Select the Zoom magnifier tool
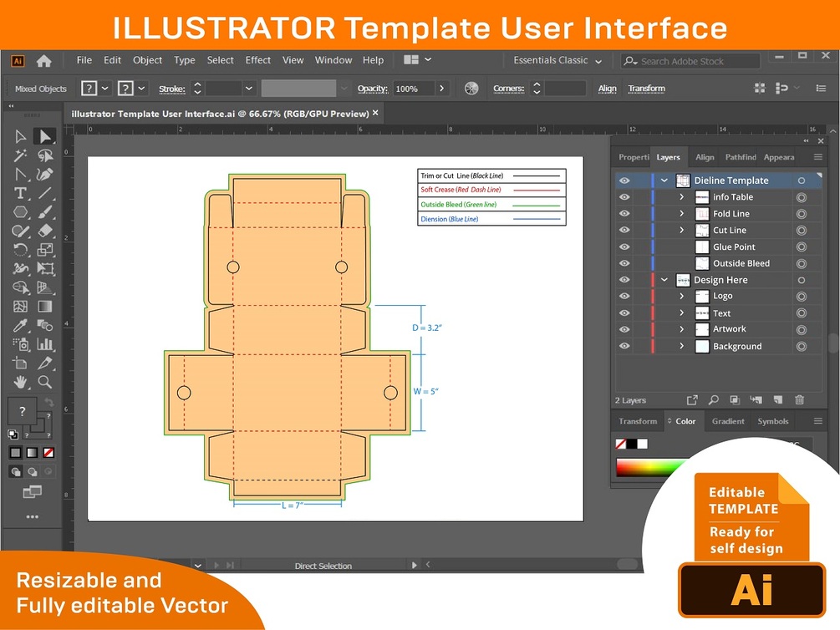 click(45, 382)
